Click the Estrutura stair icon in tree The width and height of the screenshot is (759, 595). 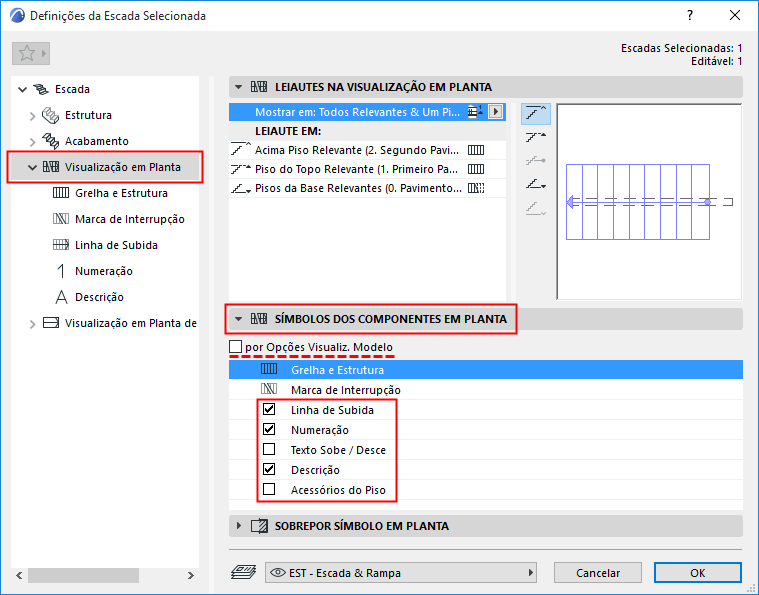pos(50,115)
